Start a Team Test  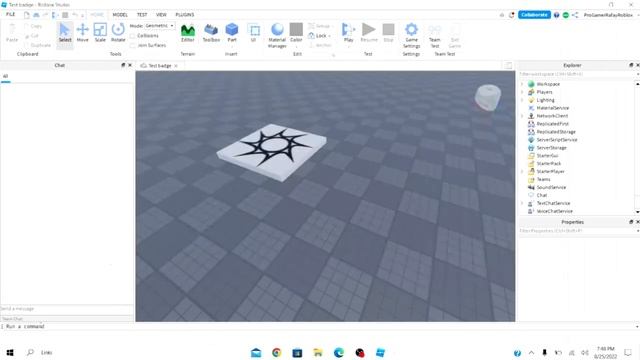click(435, 35)
